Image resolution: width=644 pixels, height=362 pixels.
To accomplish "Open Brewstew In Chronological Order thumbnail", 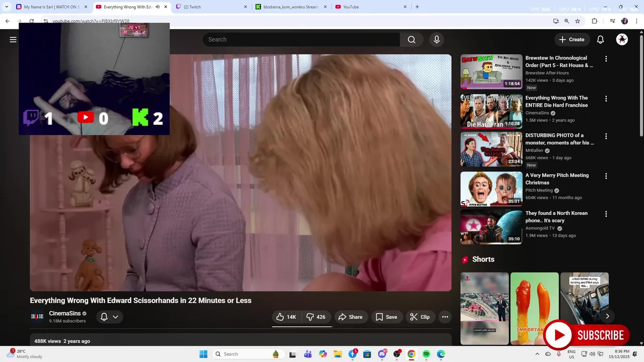I will coord(492,71).
